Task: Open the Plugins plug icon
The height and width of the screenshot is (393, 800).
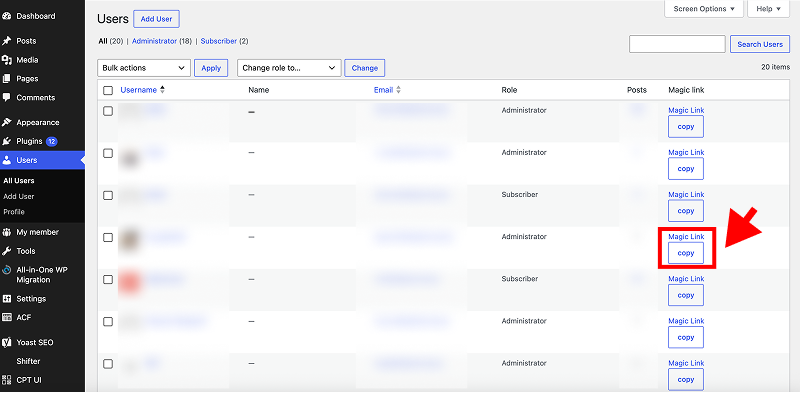Action: (x=7, y=141)
